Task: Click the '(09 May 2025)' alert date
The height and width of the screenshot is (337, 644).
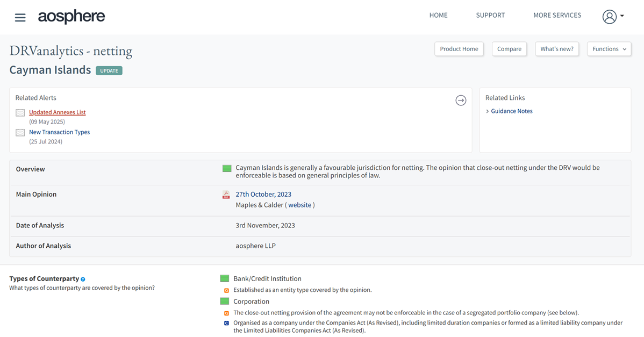Action: 47,121
